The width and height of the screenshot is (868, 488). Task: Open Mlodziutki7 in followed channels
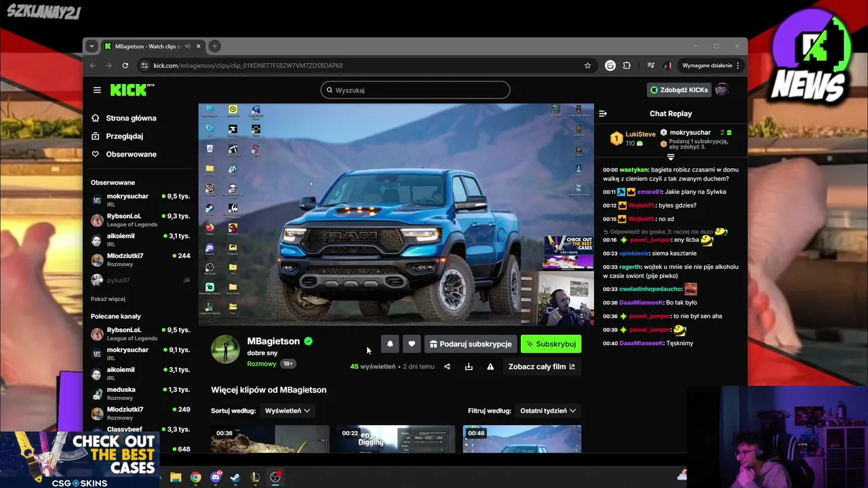coord(140,259)
